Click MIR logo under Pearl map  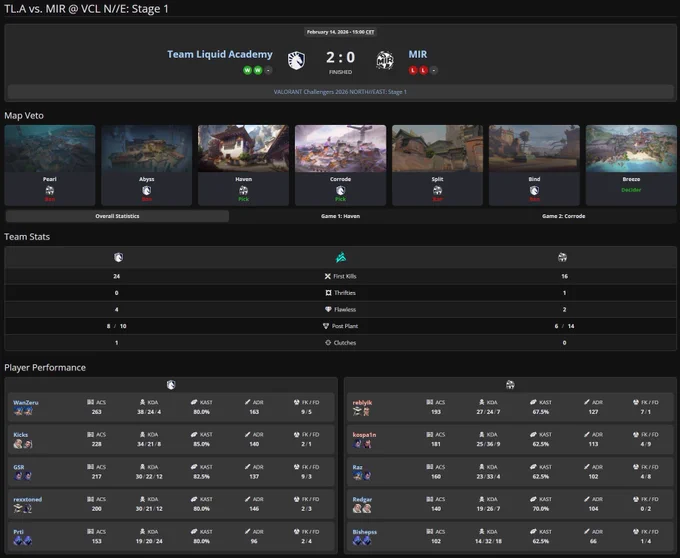[50, 190]
